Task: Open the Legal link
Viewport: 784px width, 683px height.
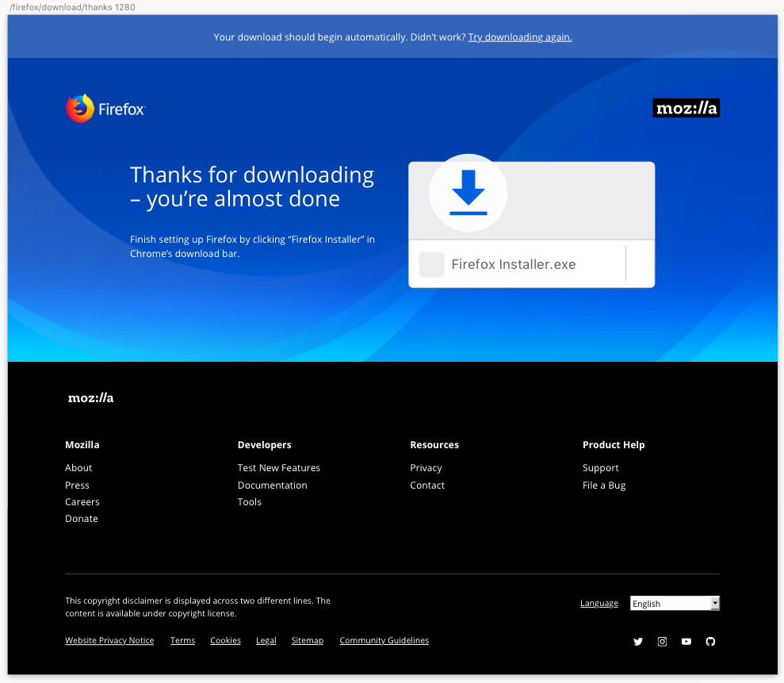Action: pos(266,640)
